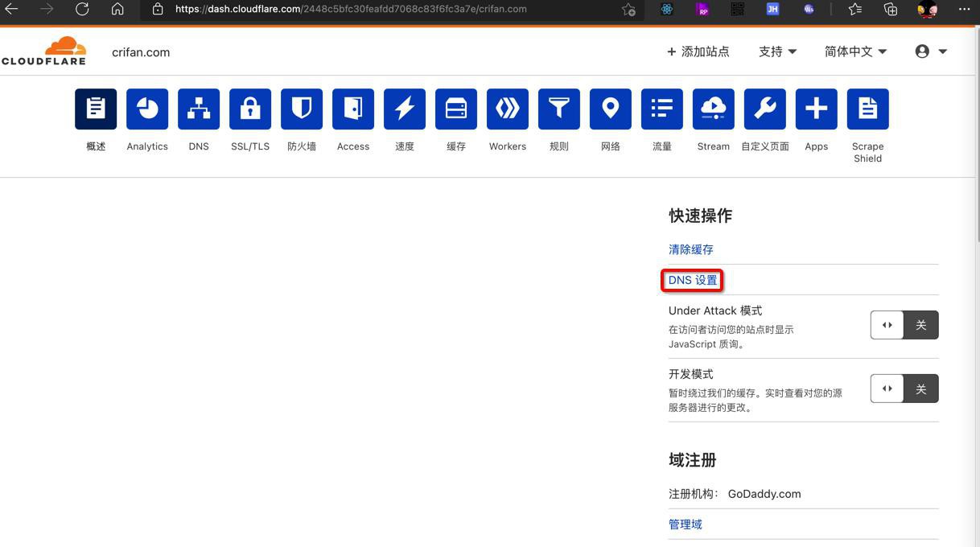
Task: Open the SSL/TLS padlock icon
Action: coord(250,109)
